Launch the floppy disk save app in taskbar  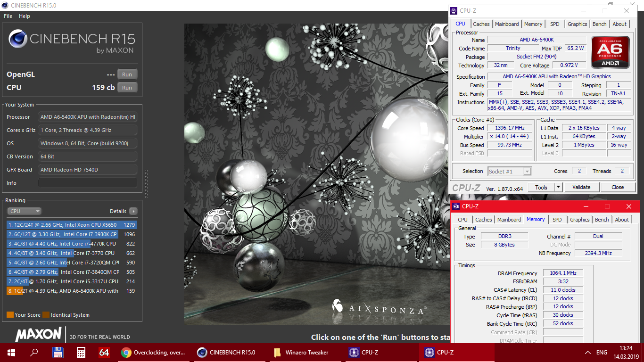58,352
